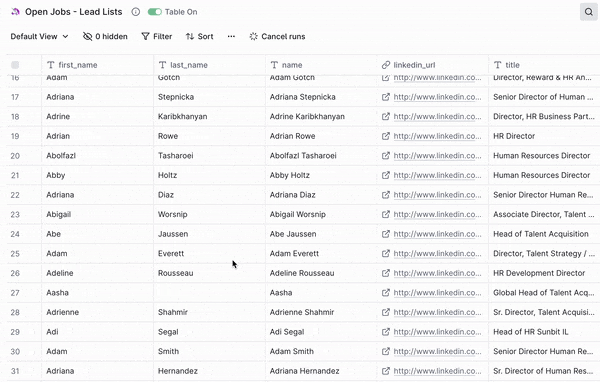Toggle the Table On switch

155,12
